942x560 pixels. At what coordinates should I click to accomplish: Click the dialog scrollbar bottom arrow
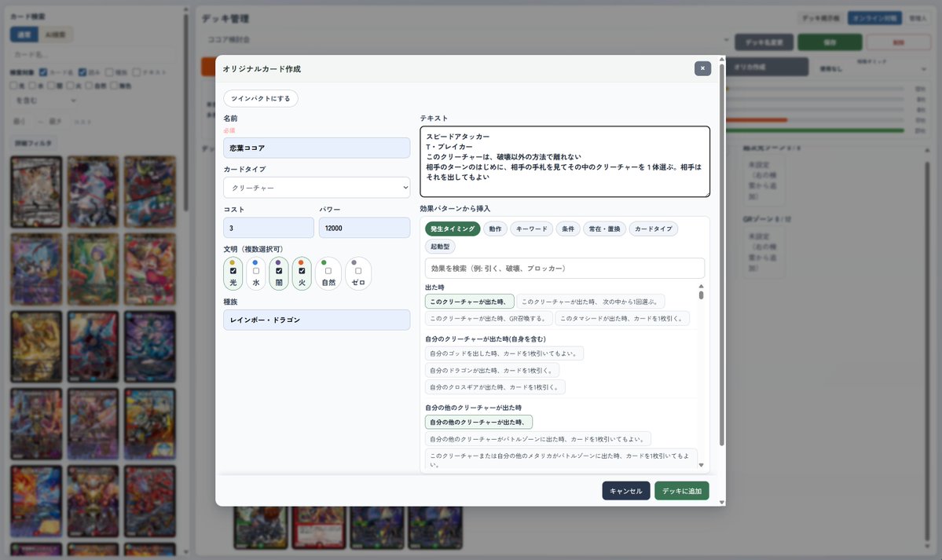pos(721,503)
